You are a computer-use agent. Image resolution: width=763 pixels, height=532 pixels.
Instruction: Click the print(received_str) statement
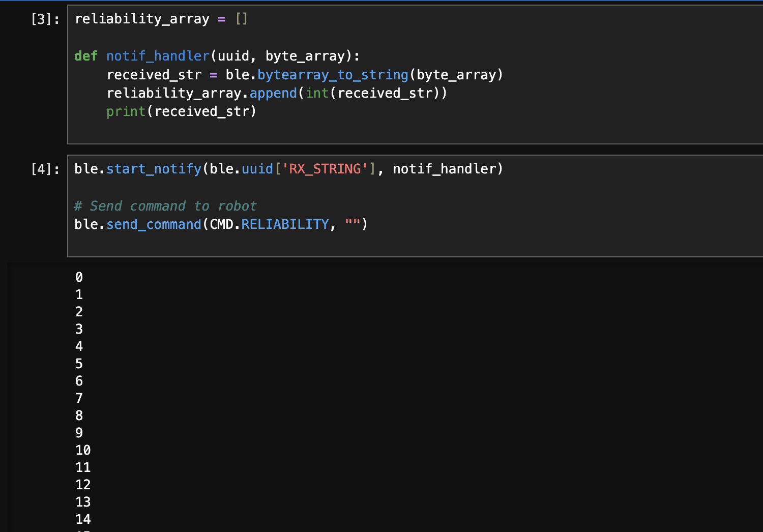(x=181, y=111)
